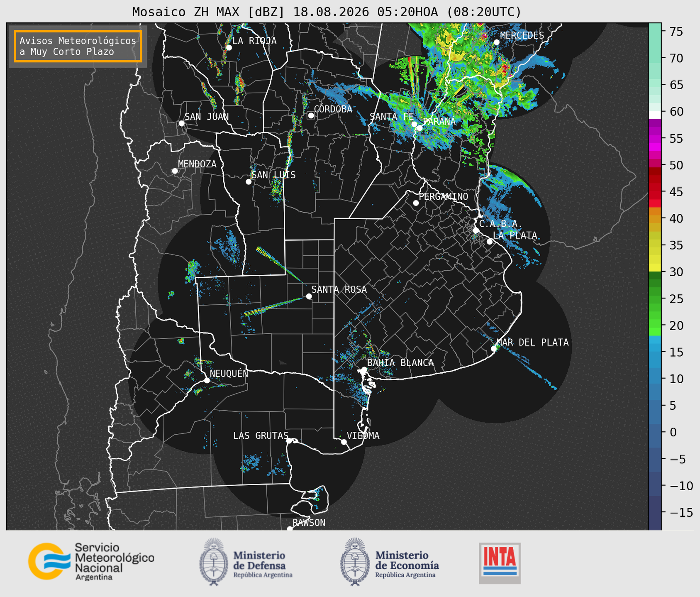
Task: Click the Bahía Blanca marker dot
Action: click(364, 369)
